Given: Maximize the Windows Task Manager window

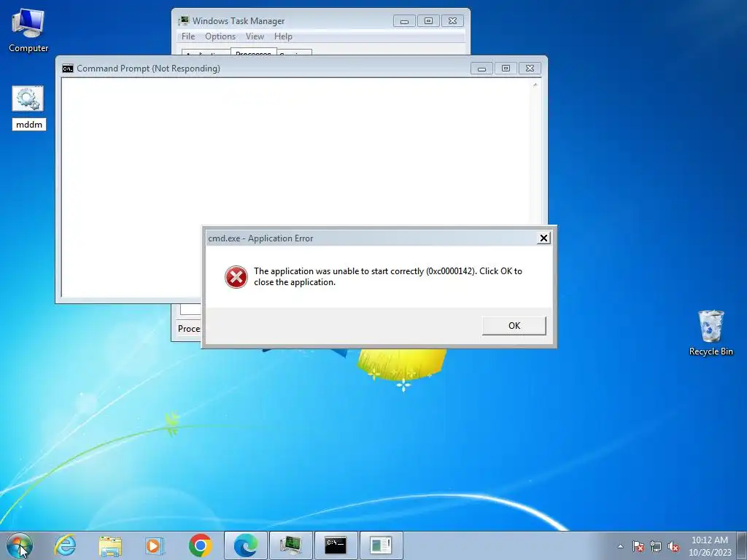Looking at the screenshot, I should pyautogui.click(x=428, y=21).
